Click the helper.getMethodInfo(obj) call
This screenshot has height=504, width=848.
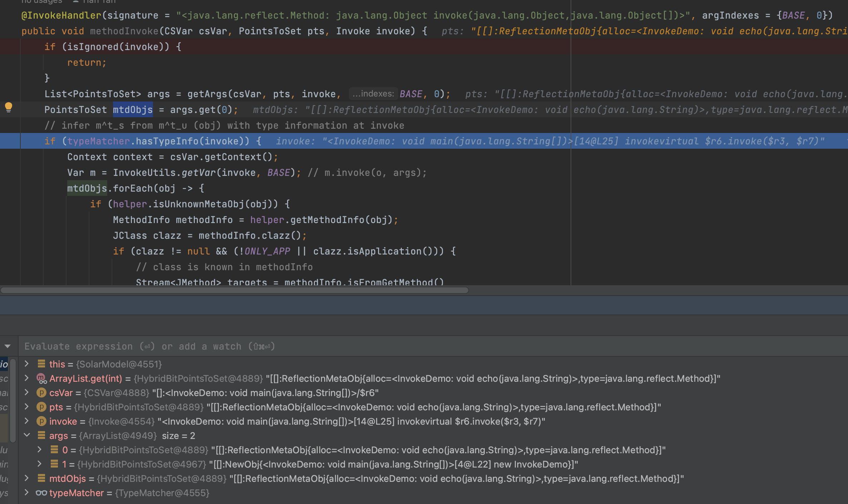[x=321, y=220]
